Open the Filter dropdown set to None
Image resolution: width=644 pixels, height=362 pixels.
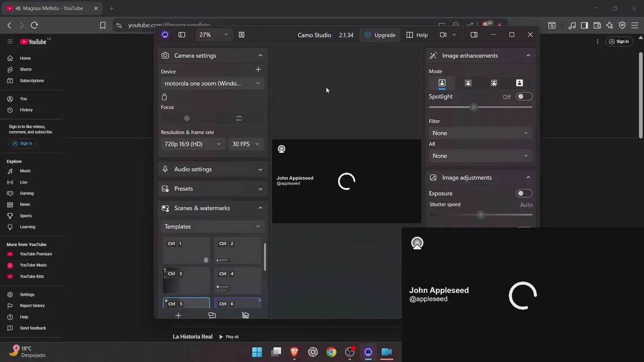[x=480, y=133]
